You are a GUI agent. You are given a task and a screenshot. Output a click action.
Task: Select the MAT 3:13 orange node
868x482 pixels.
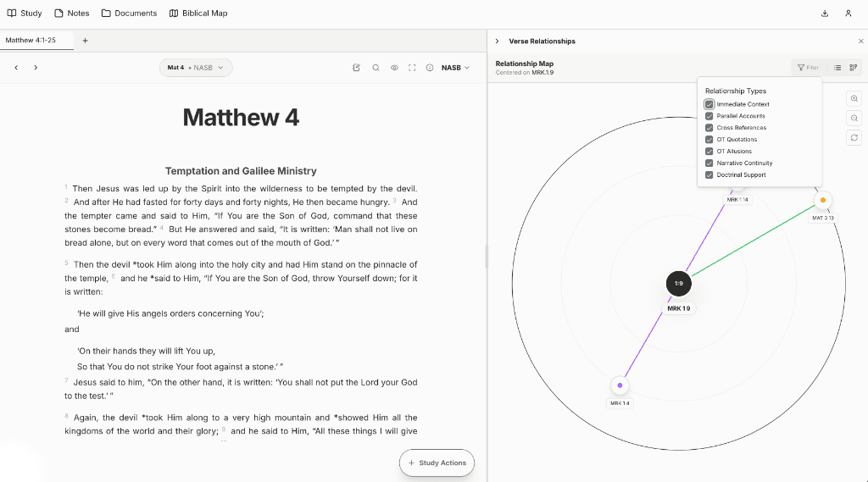tap(823, 200)
